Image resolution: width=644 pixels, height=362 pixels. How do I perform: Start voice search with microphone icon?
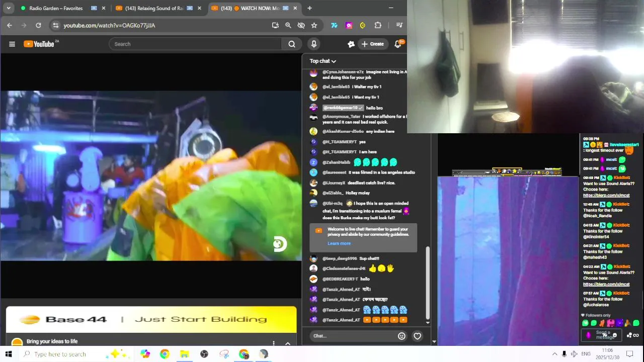314,44
